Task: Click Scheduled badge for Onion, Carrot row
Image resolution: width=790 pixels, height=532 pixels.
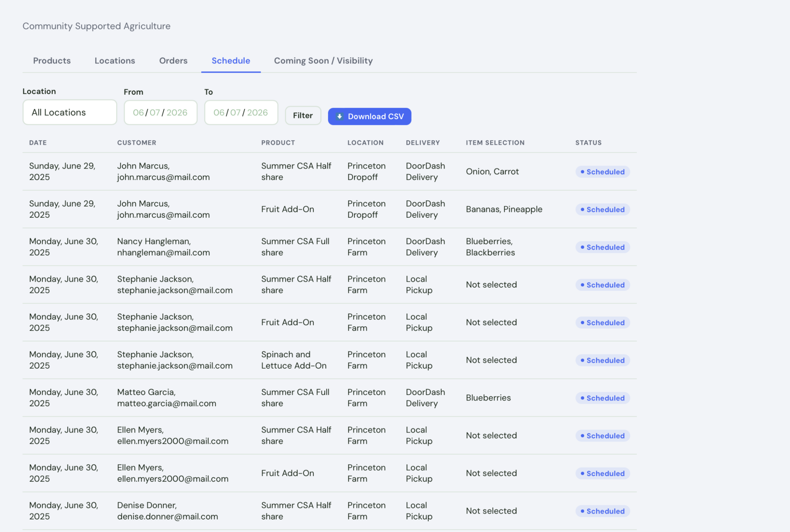Action: tap(603, 172)
